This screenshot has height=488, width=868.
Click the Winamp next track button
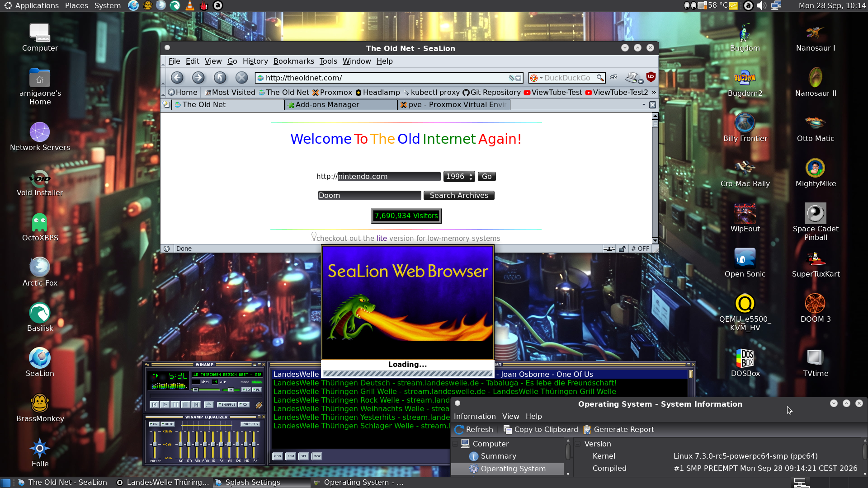196,404
